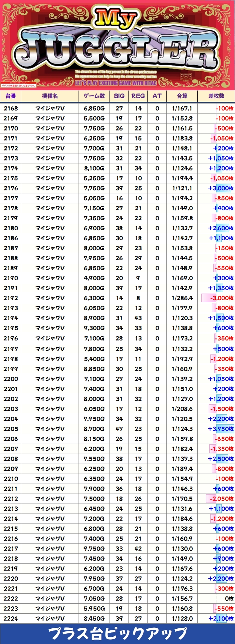Viewport: 235px width, 644px height.
Task: Click the -2,050枚 value for machine 2212
Action: pos(222,499)
